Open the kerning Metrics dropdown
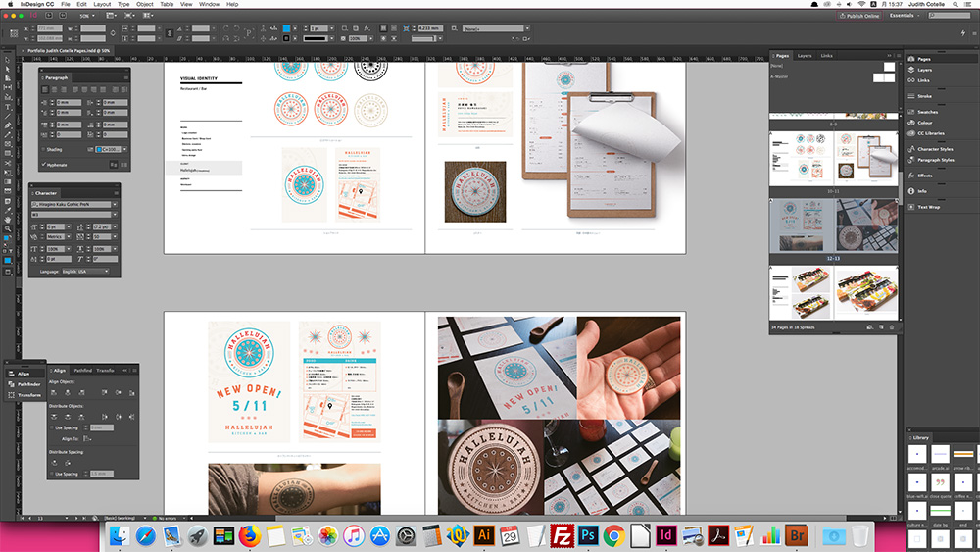The height and width of the screenshot is (552, 980). (x=69, y=237)
